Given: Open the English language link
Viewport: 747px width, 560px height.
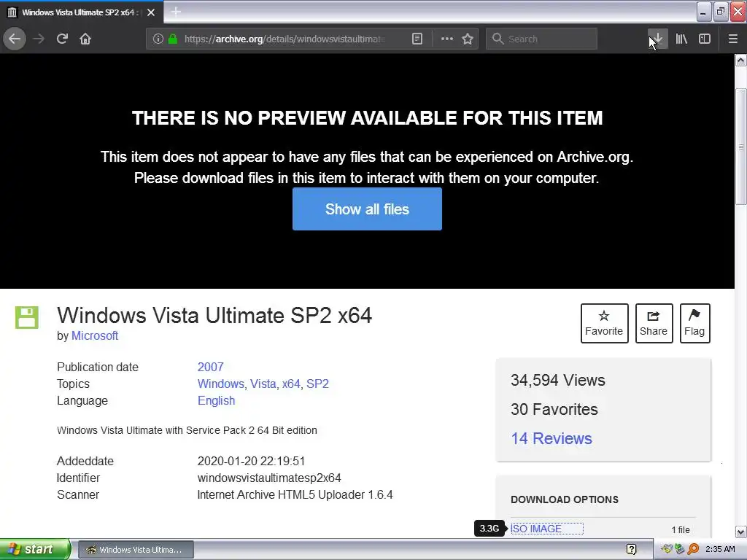Looking at the screenshot, I should [x=216, y=400].
